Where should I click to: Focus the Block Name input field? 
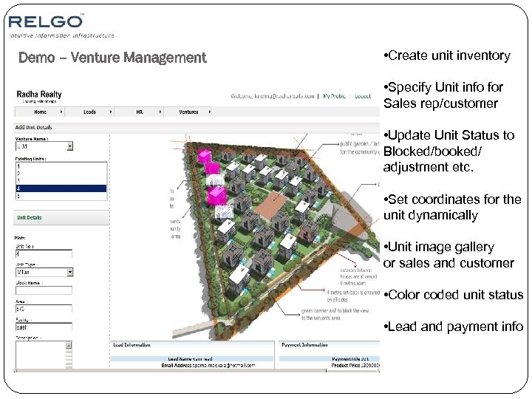[44, 290]
